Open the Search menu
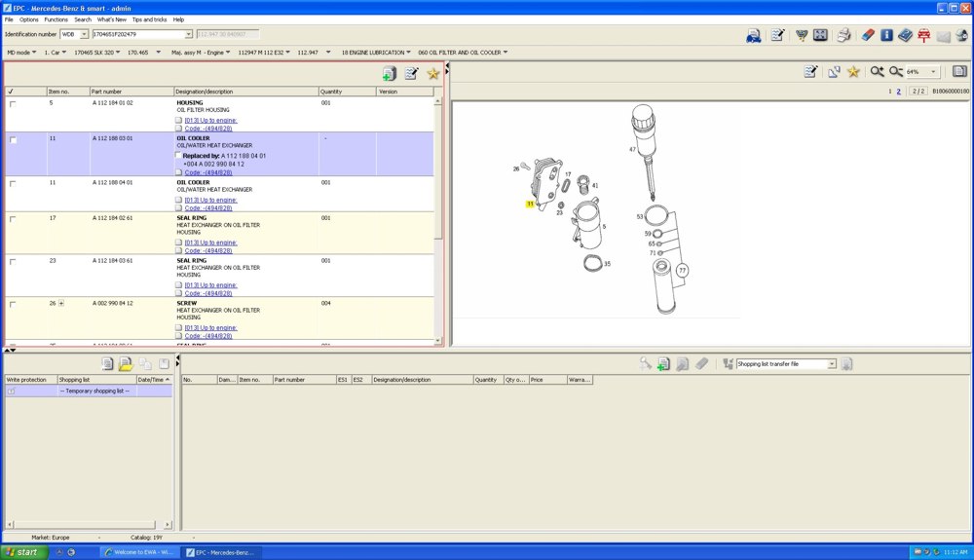This screenshot has width=974, height=560. click(x=83, y=19)
